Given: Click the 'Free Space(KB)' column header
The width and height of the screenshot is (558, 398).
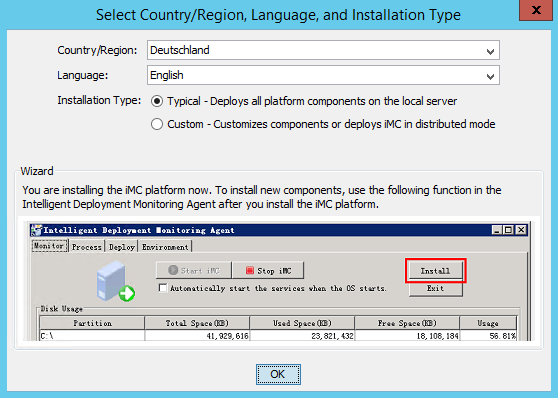Looking at the screenshot, I should (407, 323).
